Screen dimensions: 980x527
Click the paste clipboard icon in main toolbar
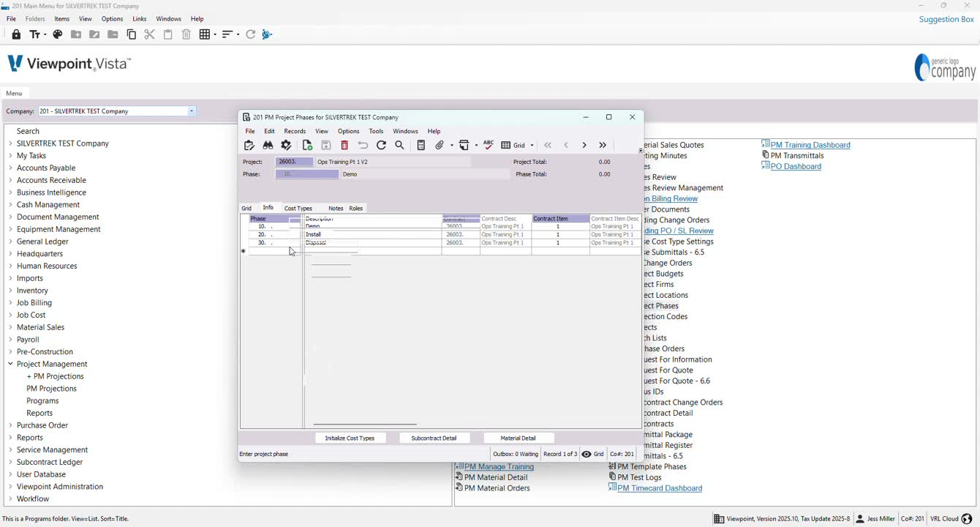click(x=167, y=34)
